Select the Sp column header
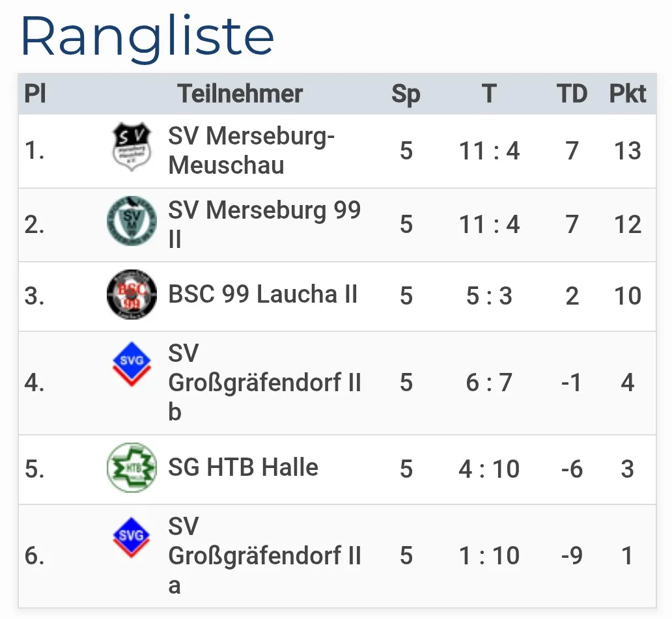The height and width of the screenshot is (619, 672). (406, 94)
